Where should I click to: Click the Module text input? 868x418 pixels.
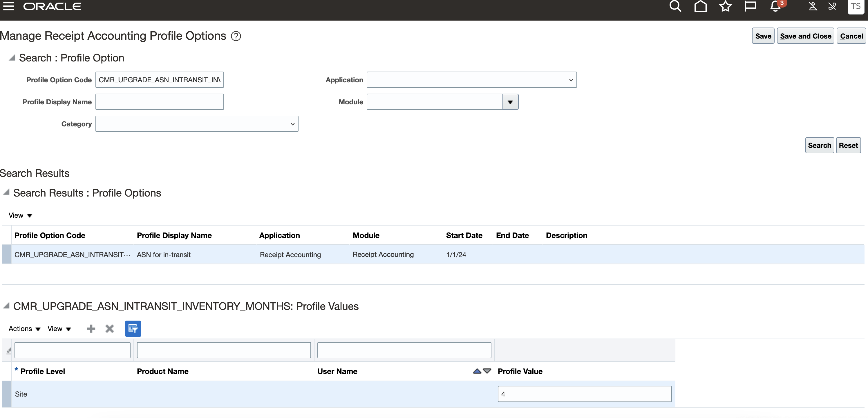pyautogui.click(x=435, y=102)
